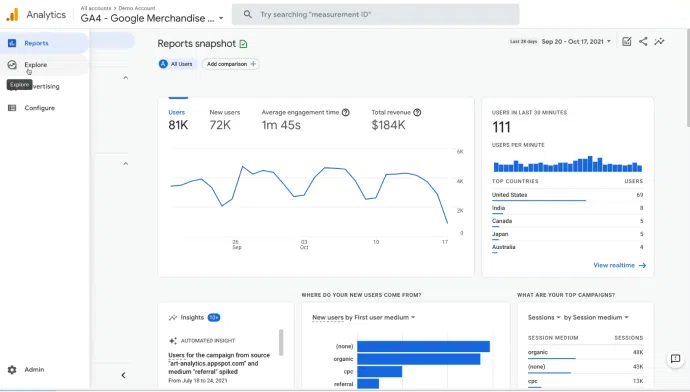Click the Insights card scrollbar
This screenshot has height=392, width=690.
(281, 342)
